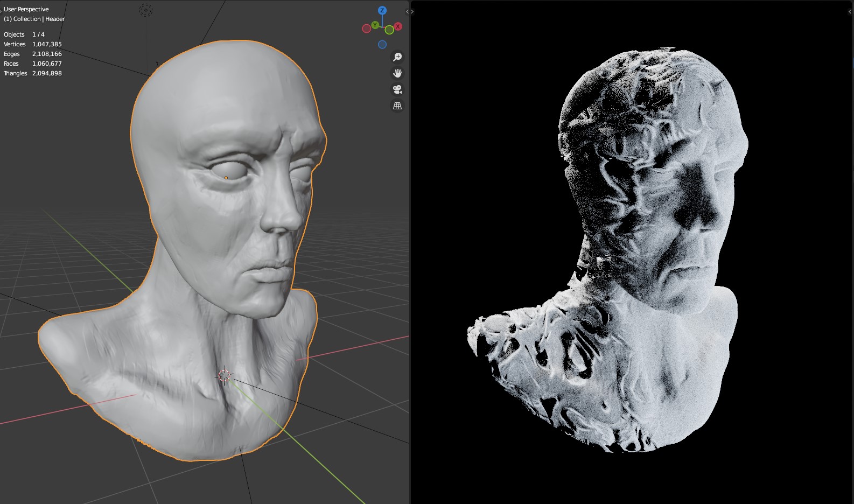
Task: Click the red X axis on the gizmo
Action: [398, 26]
